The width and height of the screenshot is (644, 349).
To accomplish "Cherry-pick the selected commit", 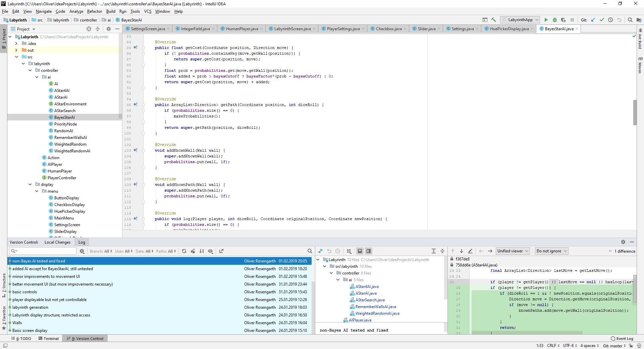I will [193, 251].
